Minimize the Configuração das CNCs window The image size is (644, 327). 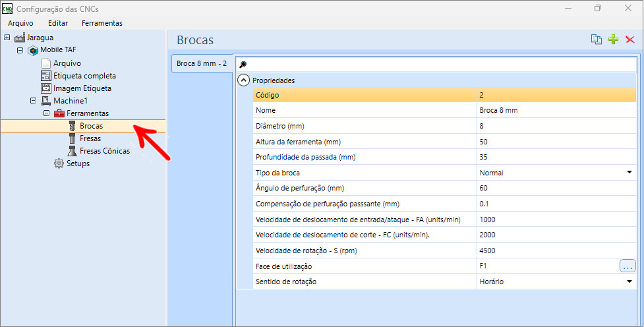click(x=568, y=8)
